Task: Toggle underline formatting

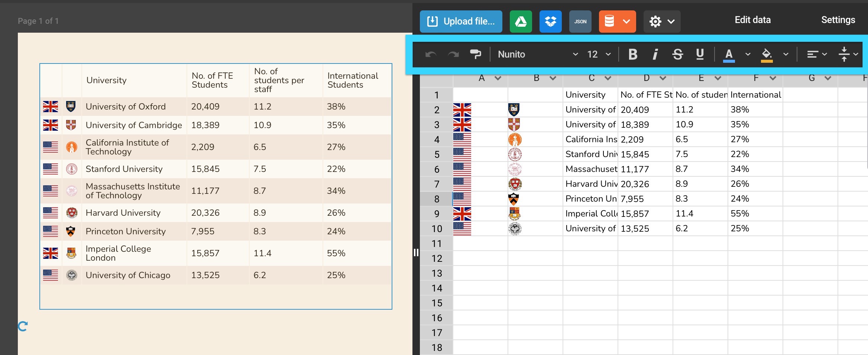Action: pyautogui.click(x=700, y=55)
